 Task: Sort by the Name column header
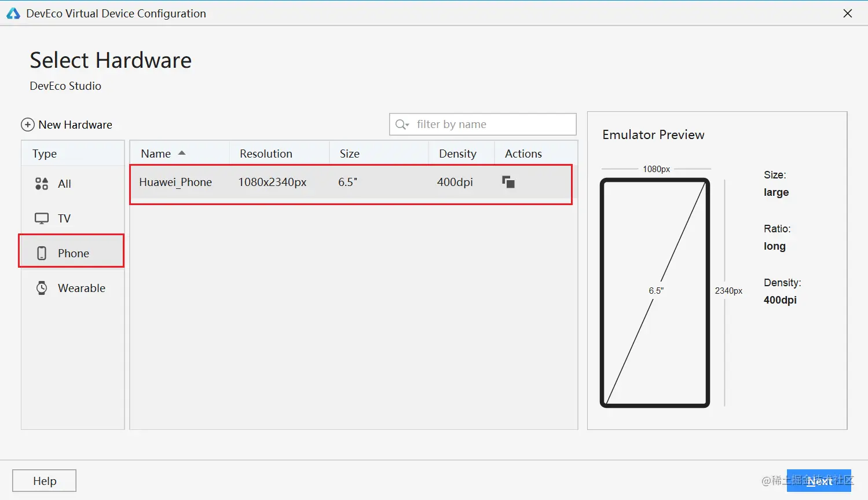(x=180, y=154)
